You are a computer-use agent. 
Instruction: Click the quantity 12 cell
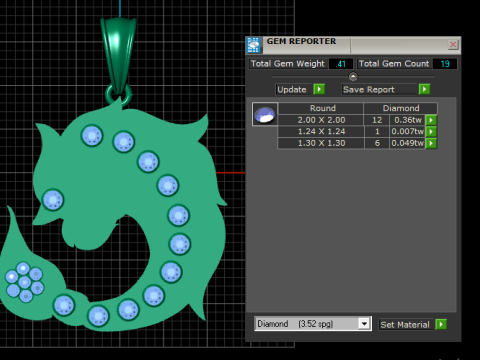(x=377, y=120)
